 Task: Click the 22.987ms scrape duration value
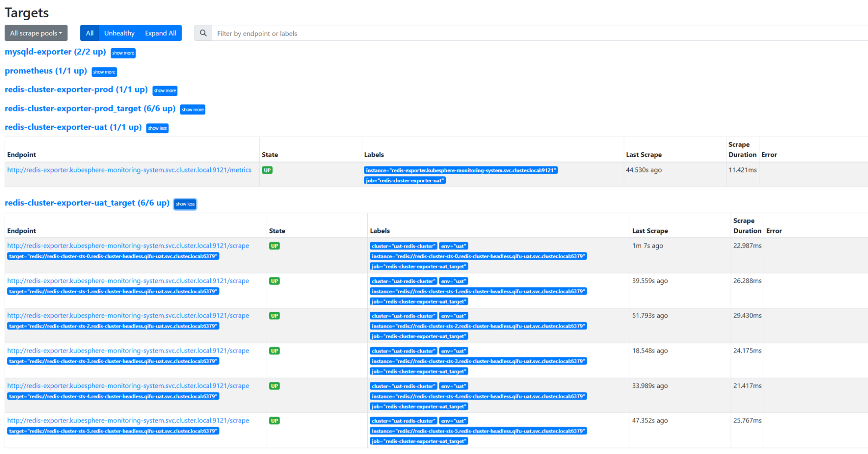(x=747, y=245)
